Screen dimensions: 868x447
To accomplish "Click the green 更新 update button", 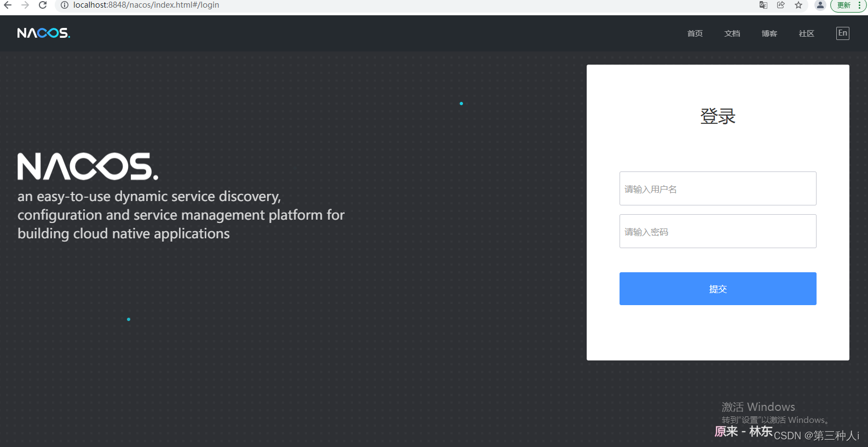I will [848, 5].
